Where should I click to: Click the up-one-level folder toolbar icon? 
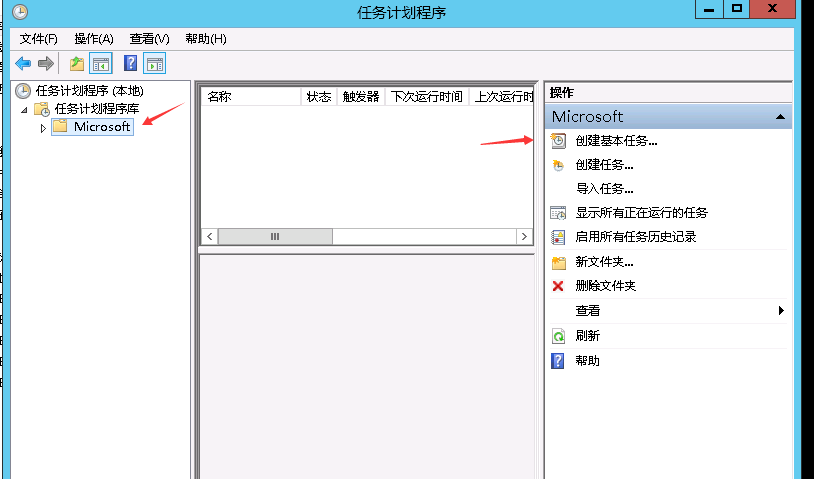tap(77, 64)
